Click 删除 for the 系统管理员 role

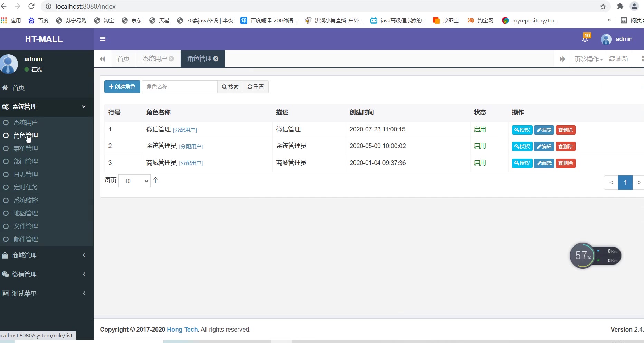(x=566, y=147)
